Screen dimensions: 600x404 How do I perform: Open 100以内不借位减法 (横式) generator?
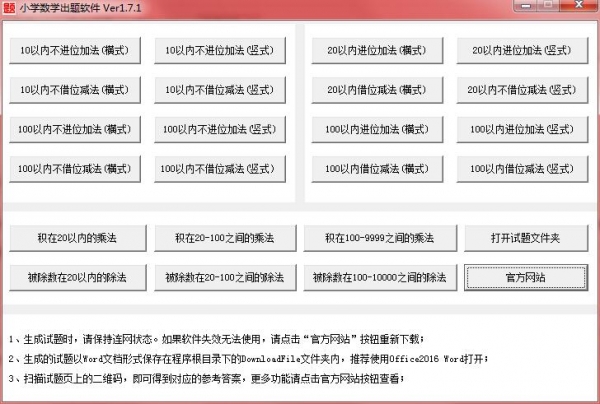[x=75, y=169]
